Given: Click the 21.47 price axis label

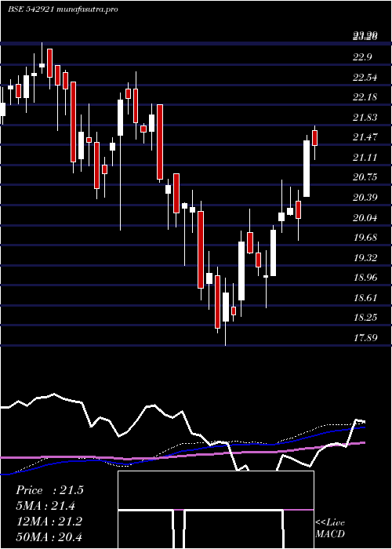Looking at the screenshot, I should point(365,137).
